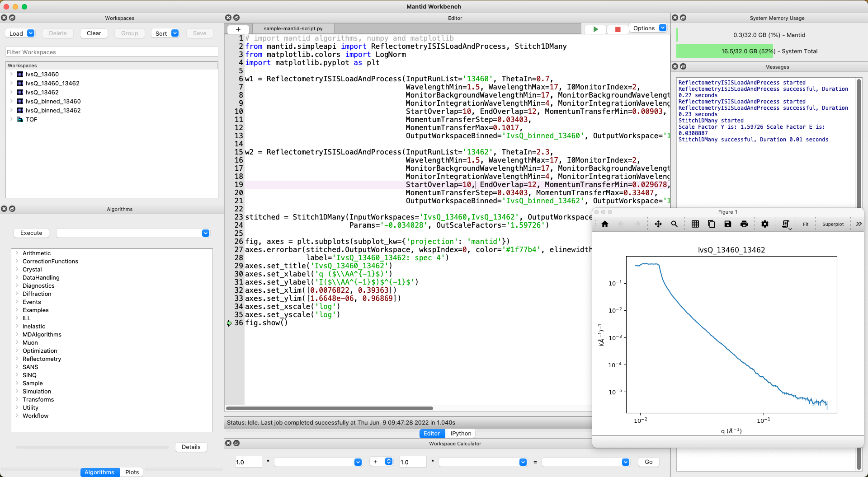The width and height of the screenshot is (868, 477).
Task: Select the Workflow algorithm category
Action: pos(35,416)
